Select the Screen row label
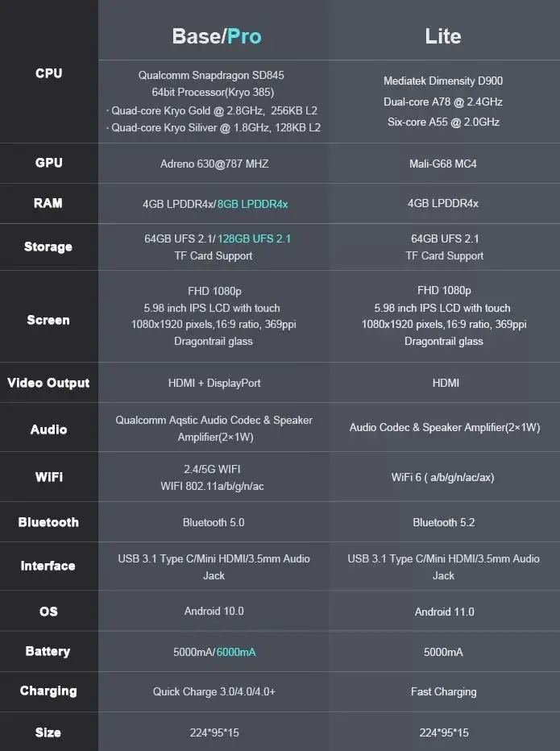Viewport: 560px width, 751px height. tap(48, 320)
